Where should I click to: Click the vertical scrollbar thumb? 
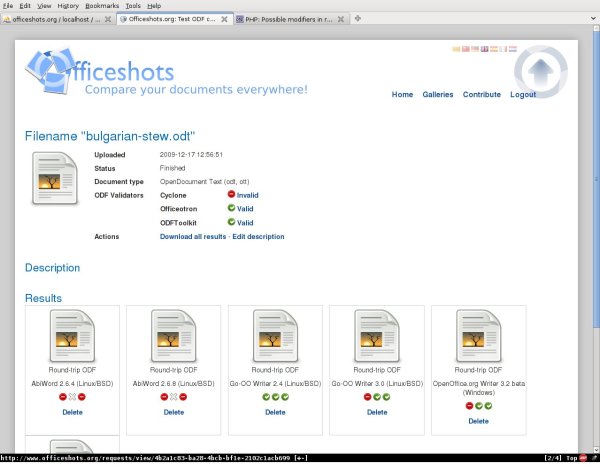tap(596, 179)
